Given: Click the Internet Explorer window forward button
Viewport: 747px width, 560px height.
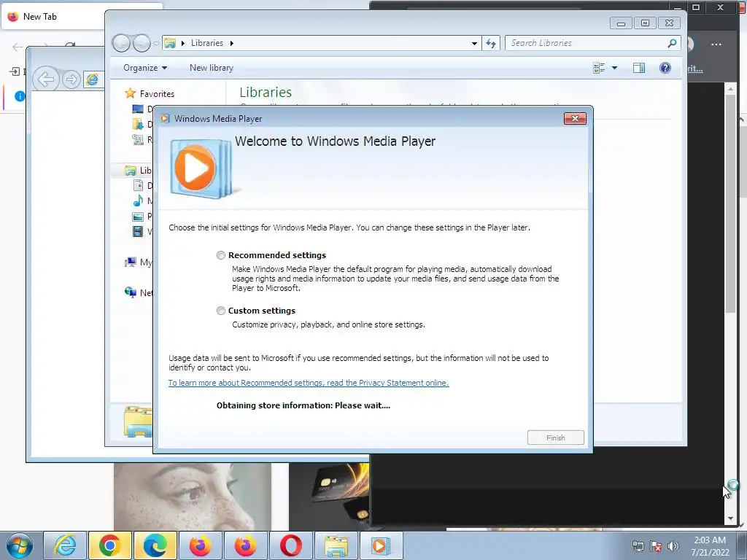Looking at the screenshot, I should pyautogui.click(x=71, y=79).
